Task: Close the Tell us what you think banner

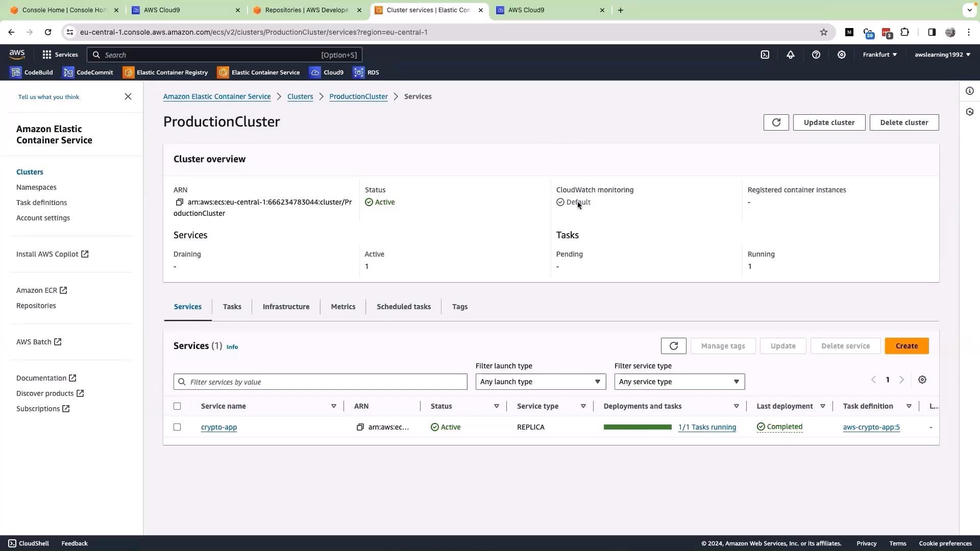Action: pos(128,96)
